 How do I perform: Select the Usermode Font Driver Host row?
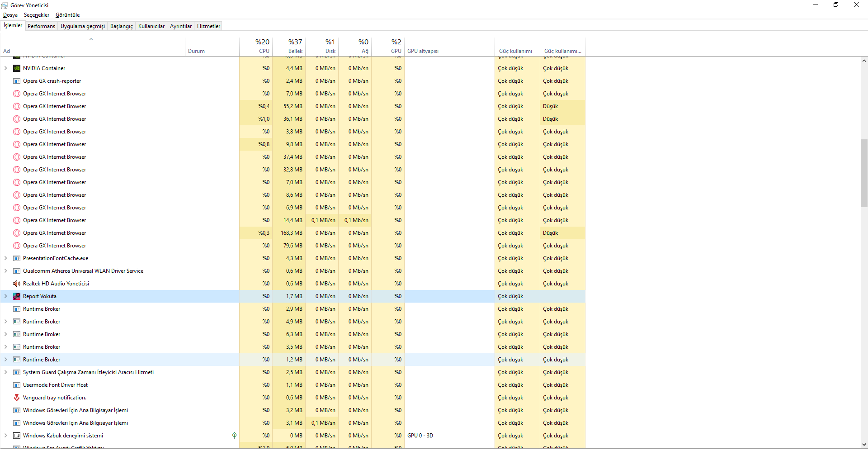[x=292, y=385]
